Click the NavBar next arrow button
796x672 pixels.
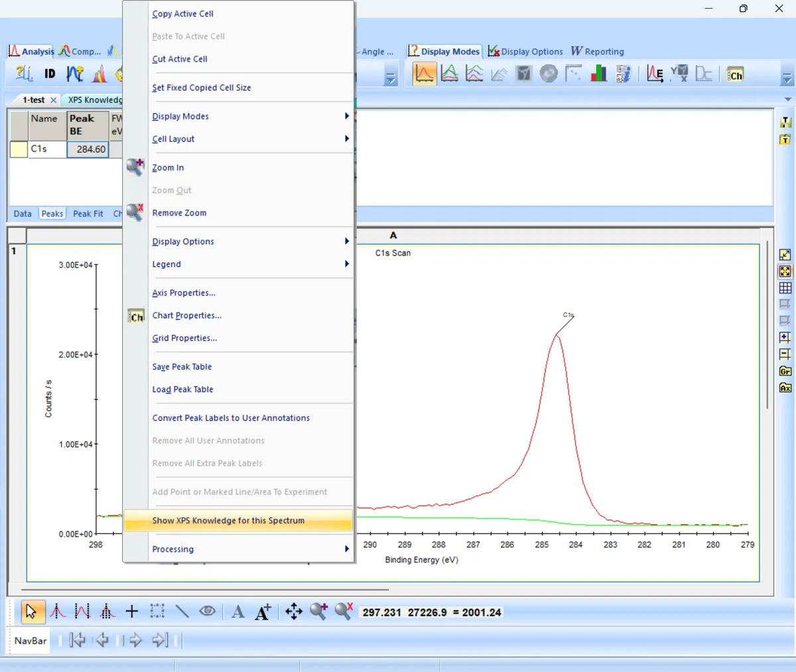tap(135, 640)
